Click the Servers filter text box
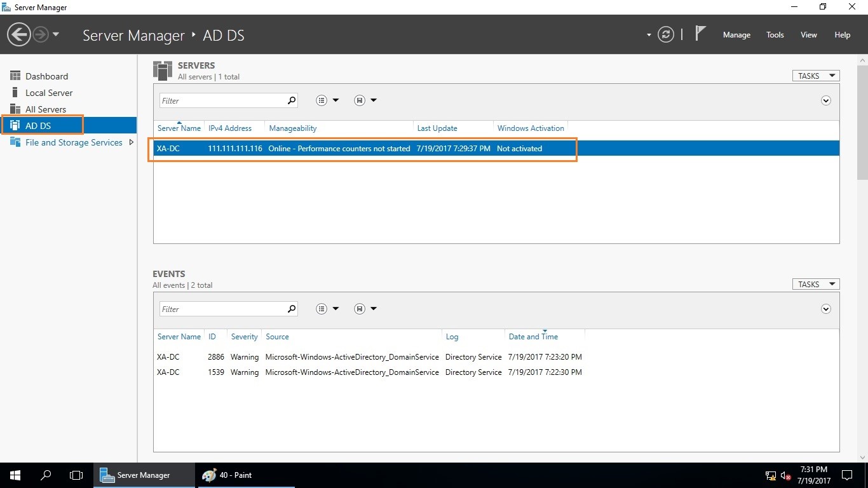The height and width of the screenshot is (488, 868). 222,100
